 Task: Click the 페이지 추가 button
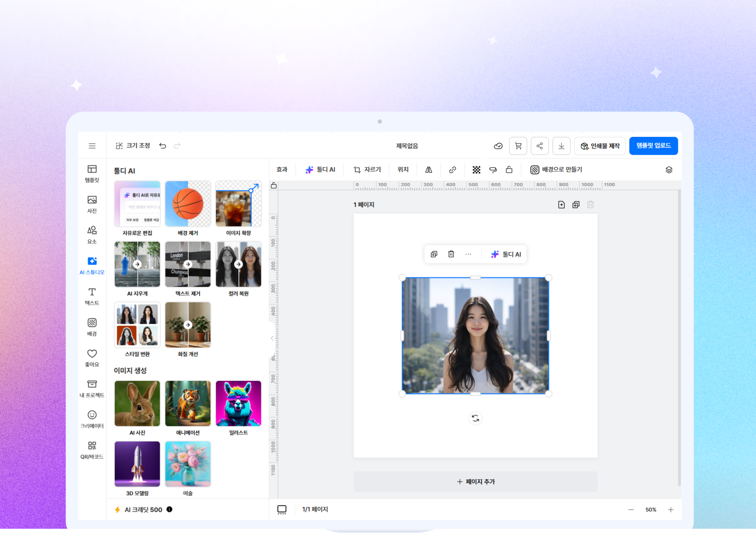(x=475, y=481)
